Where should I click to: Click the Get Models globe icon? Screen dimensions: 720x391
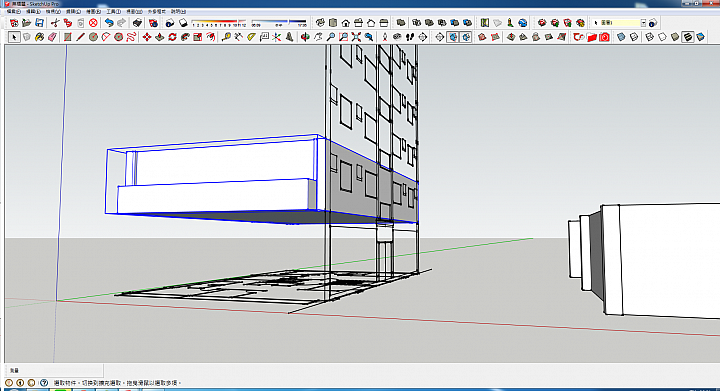[523, 22]
